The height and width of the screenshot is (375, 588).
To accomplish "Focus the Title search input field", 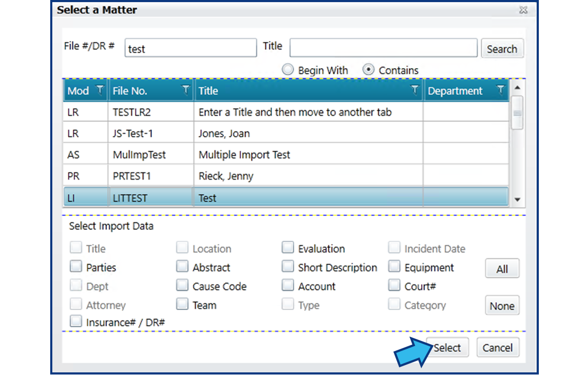I will point(383,48).
